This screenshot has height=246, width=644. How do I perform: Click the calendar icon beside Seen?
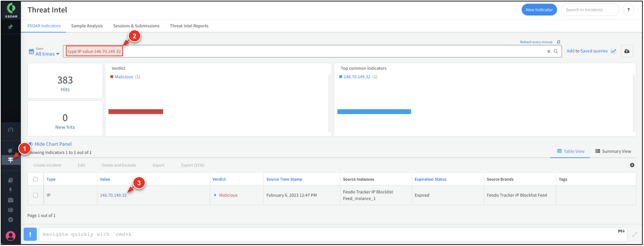point(31,52)
